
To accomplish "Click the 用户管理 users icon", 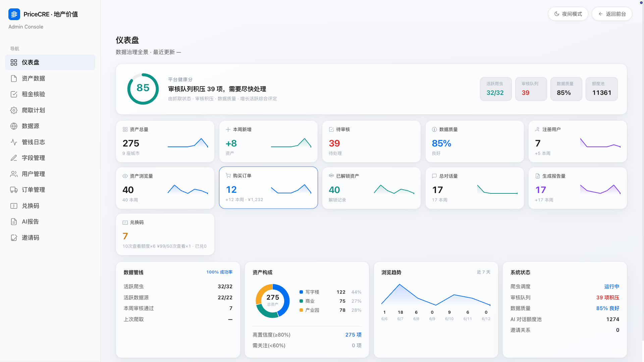I will 14,174.
